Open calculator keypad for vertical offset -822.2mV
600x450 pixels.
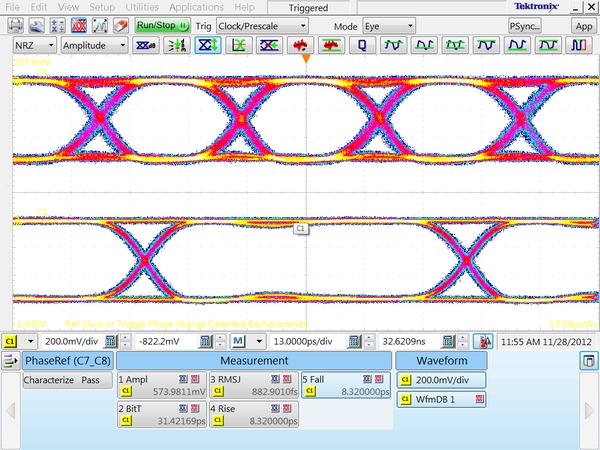point(206,341)
